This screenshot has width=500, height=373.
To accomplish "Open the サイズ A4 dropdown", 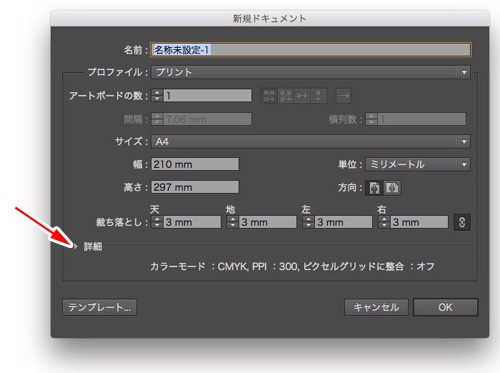I will [311, 142].
